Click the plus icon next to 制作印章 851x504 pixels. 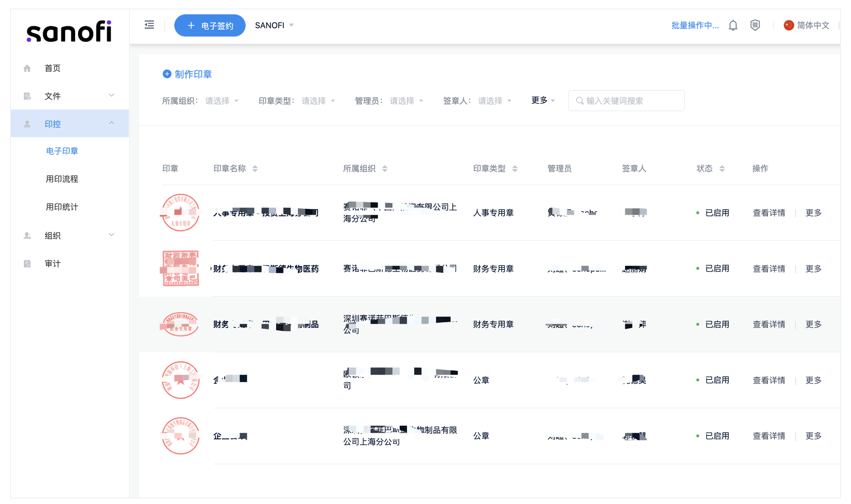(167, 74)
